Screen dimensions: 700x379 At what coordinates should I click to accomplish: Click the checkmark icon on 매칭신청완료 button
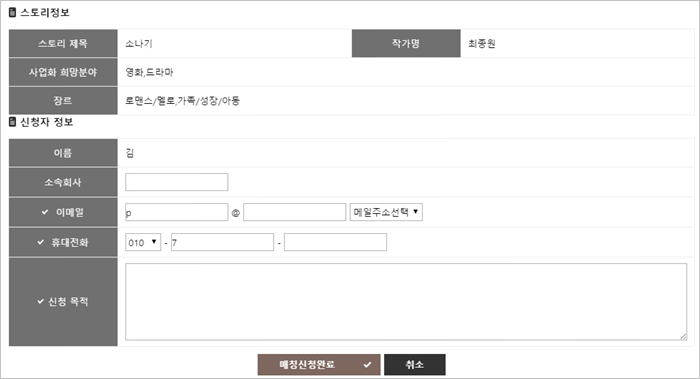tap(367, 365)
